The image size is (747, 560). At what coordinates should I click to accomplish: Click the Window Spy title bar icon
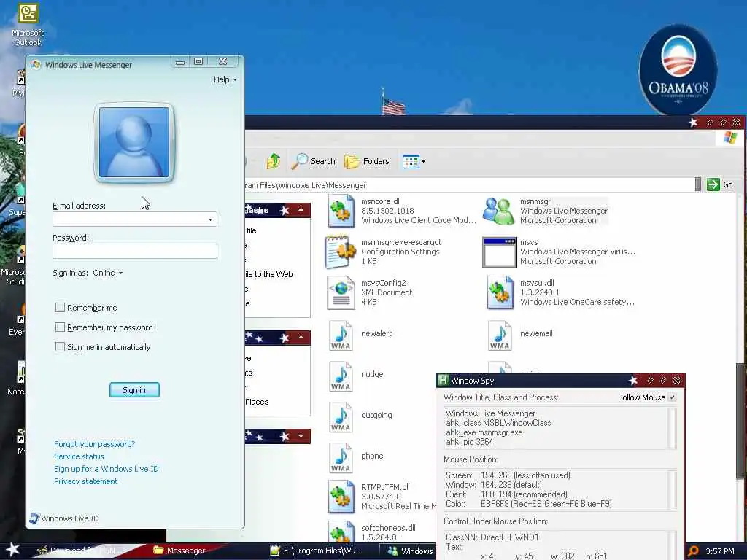443,380
